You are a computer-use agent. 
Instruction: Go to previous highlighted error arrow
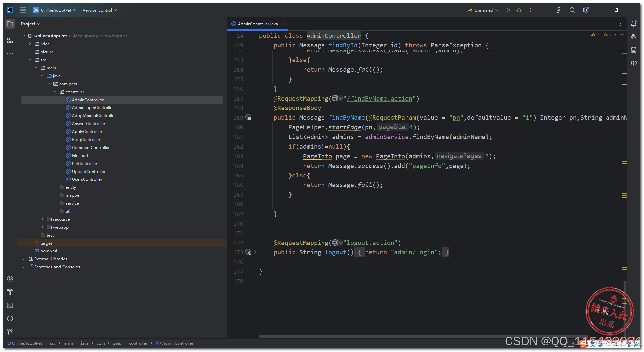point(616,35)
